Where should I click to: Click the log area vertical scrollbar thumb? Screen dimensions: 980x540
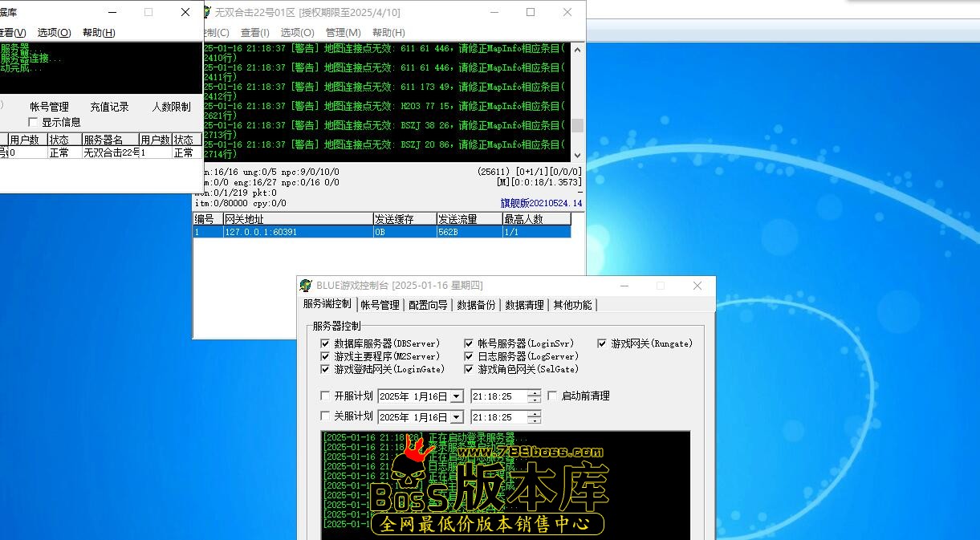pos(577,126)
